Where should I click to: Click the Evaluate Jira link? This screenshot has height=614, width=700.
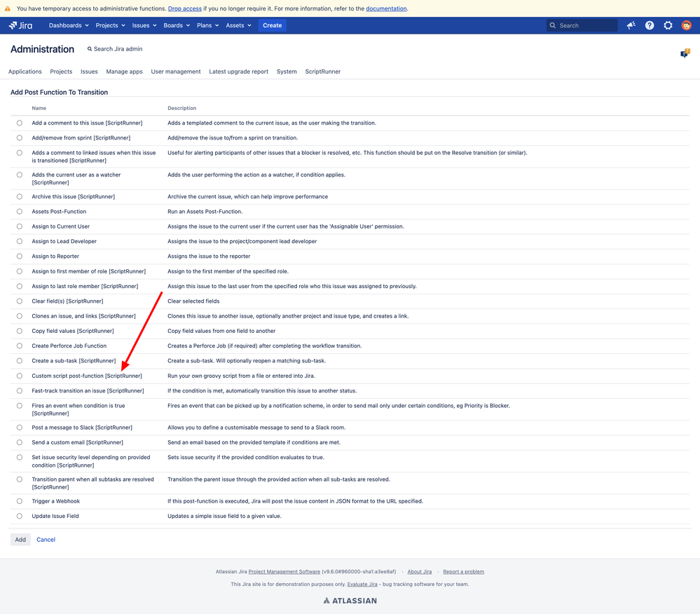(x=362, y=584)
